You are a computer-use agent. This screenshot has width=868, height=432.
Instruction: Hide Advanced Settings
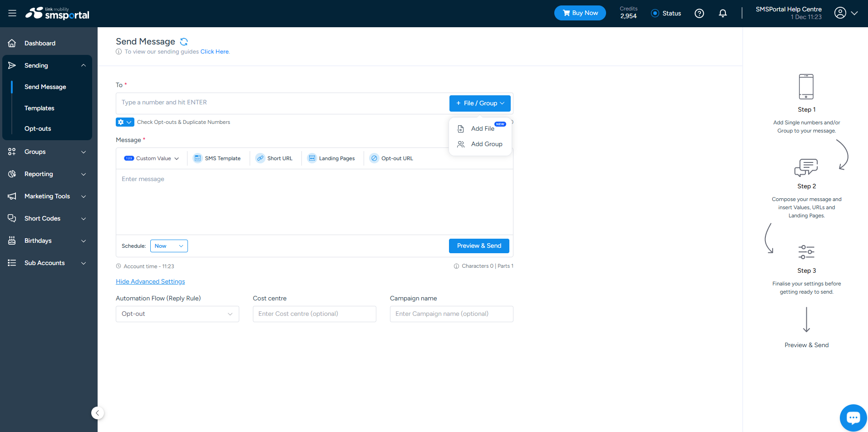tap(150, 281)
